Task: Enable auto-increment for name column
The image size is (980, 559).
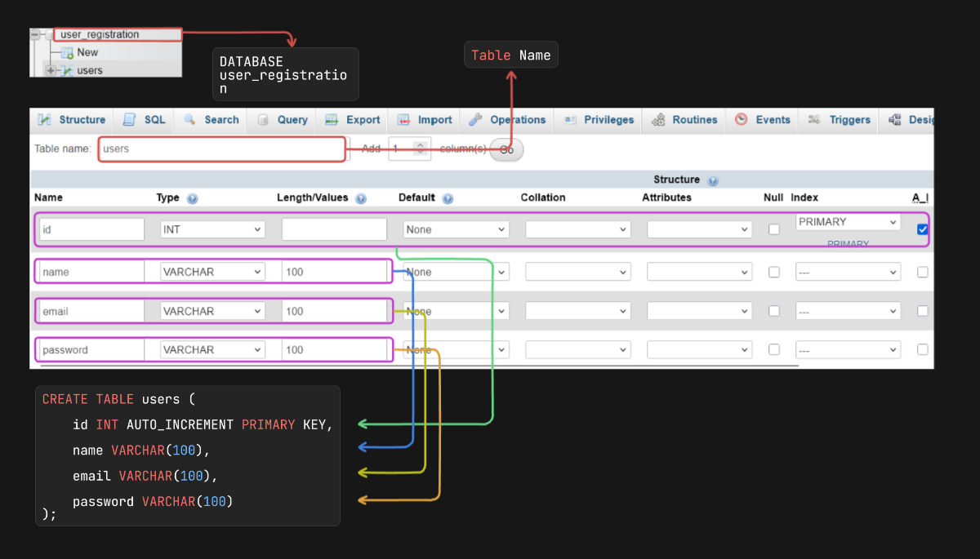Action: [x=923, y=272]
